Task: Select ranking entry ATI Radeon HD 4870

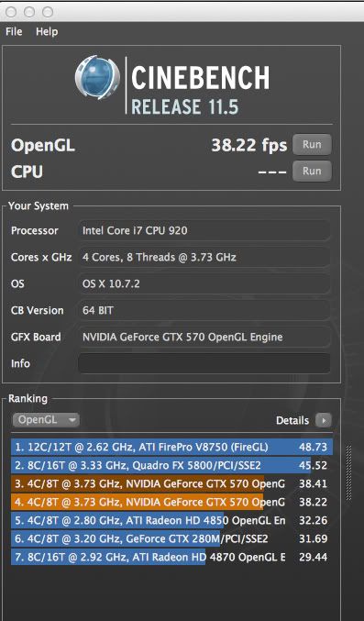Action: tap(171, 557)
